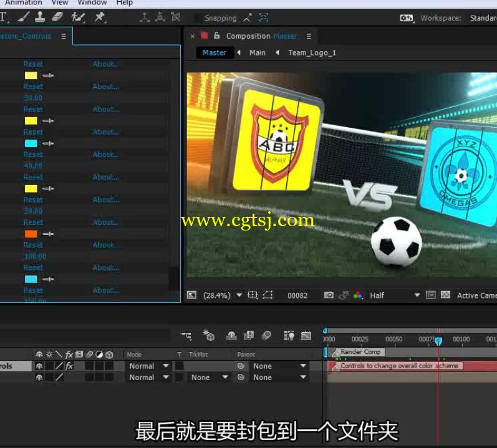Click the first cyan color swatch

[x=31, y=143]
